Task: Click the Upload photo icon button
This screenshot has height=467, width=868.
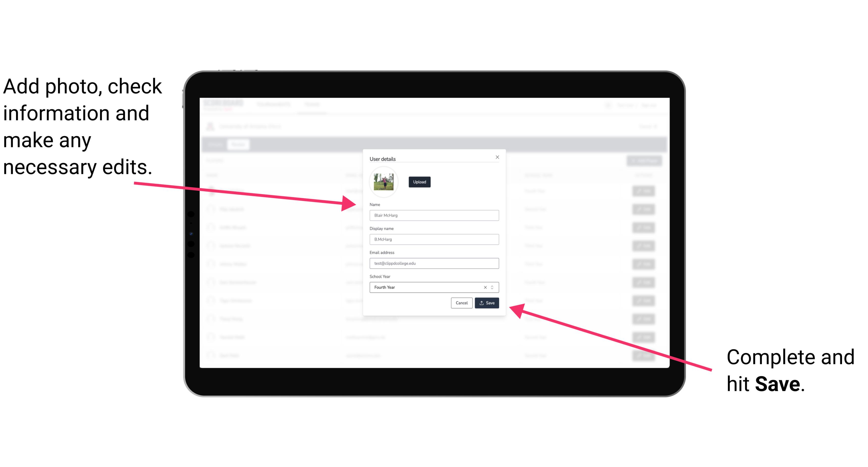Action: click(419, 182)
